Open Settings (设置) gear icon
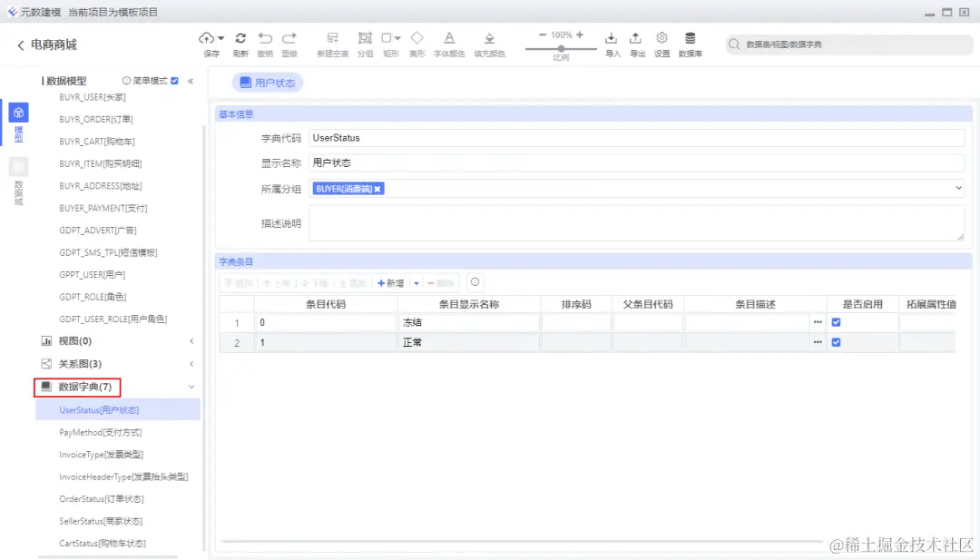 [661, 38]
